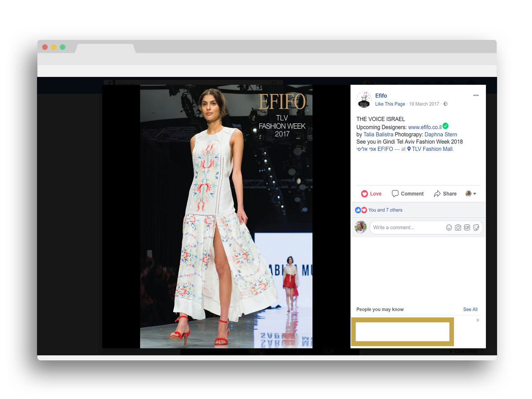Click the blue thumbs-up reaction icon

point(358,210)
